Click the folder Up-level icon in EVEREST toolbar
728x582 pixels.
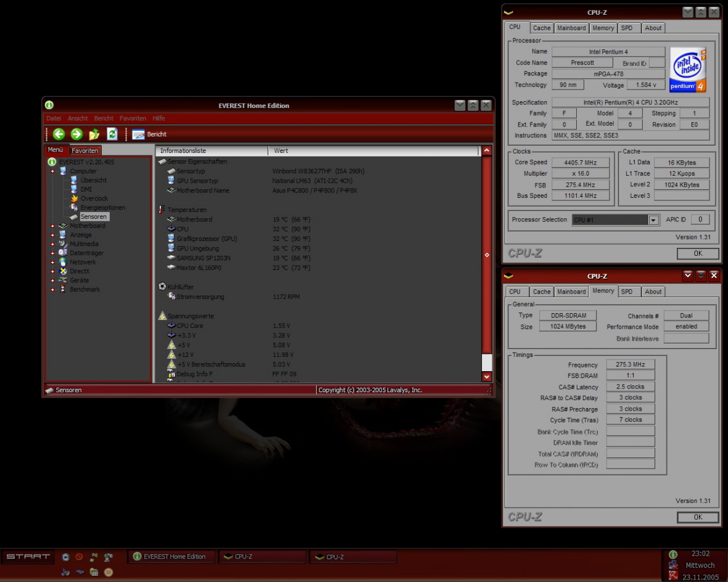click(94, 134)
